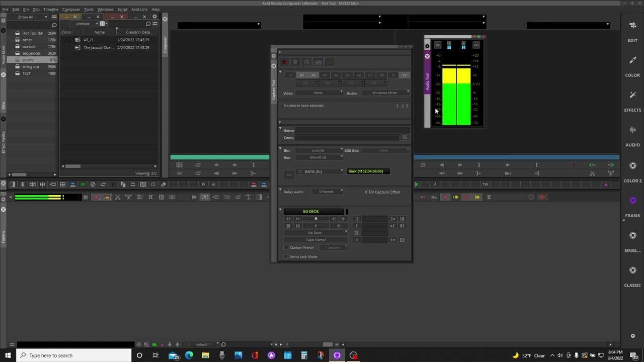This screenshot has height=362, width=644.
Task: Open the Delay audio frames dropdown
Action: click(328, 192)
